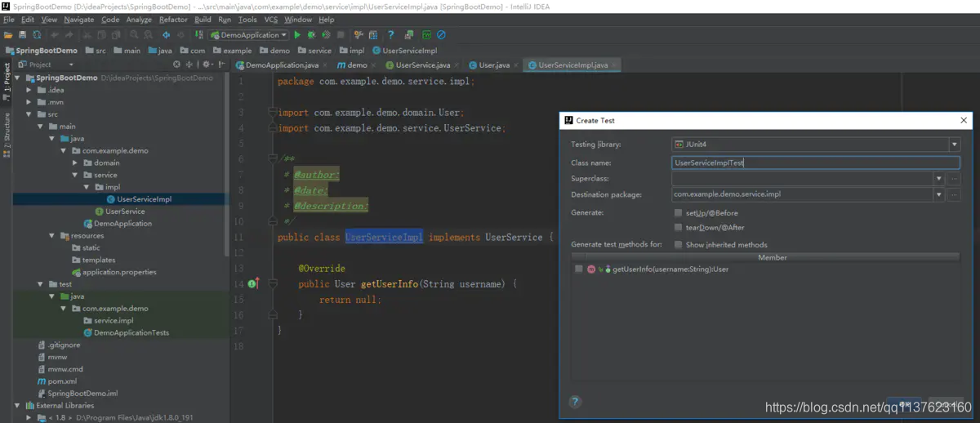Open DemoApplication run configuration dropdown
This screenshot has height=423, width=980.
[x=249, y=35]
